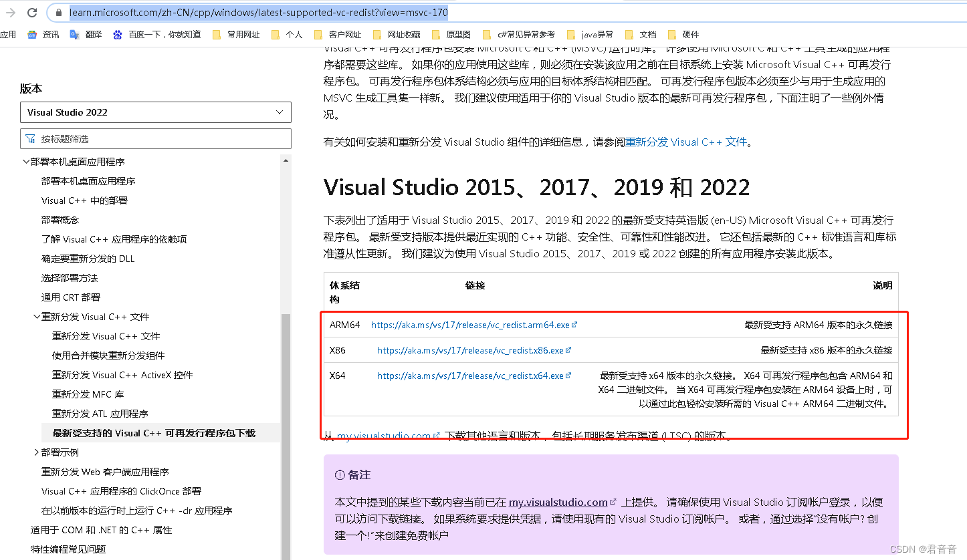This screenshot has height=560, width=967.
Task: Open the 百度一下，你就知道 bookmark
Action: pos(157,34)
